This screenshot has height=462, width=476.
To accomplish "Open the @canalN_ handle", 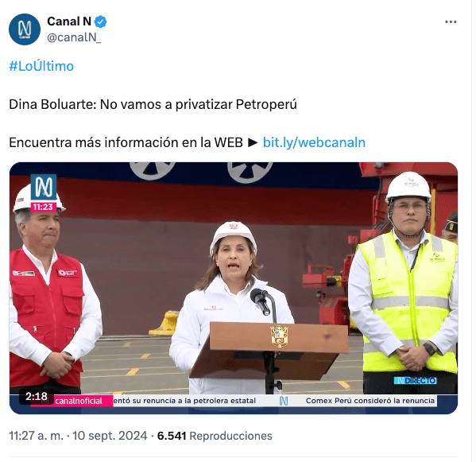I will (74, 37).
